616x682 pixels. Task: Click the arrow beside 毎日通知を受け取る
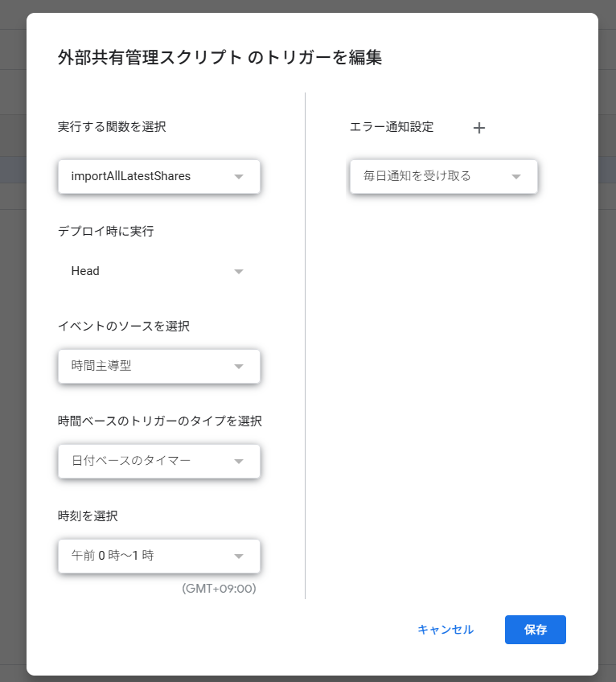[516, 177]
